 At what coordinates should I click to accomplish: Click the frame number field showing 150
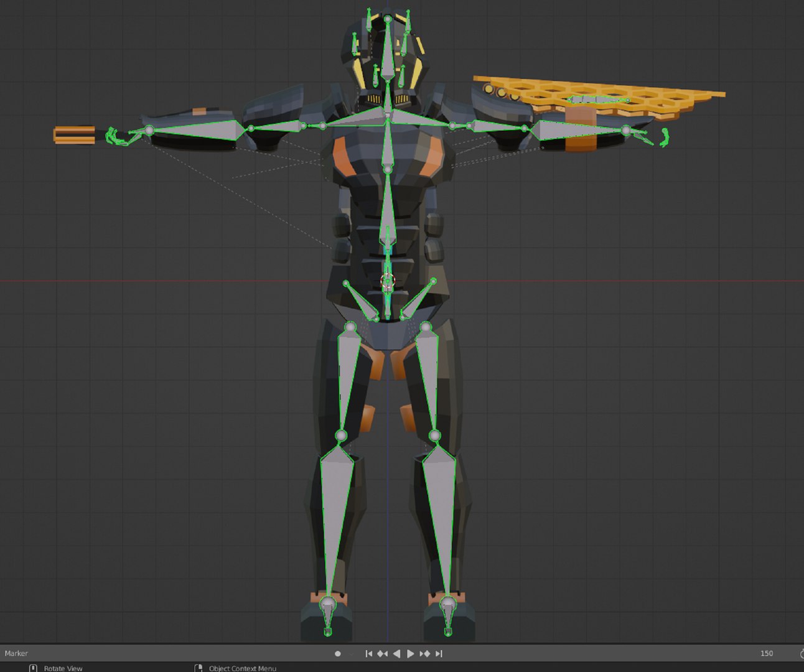click(767, 653)
